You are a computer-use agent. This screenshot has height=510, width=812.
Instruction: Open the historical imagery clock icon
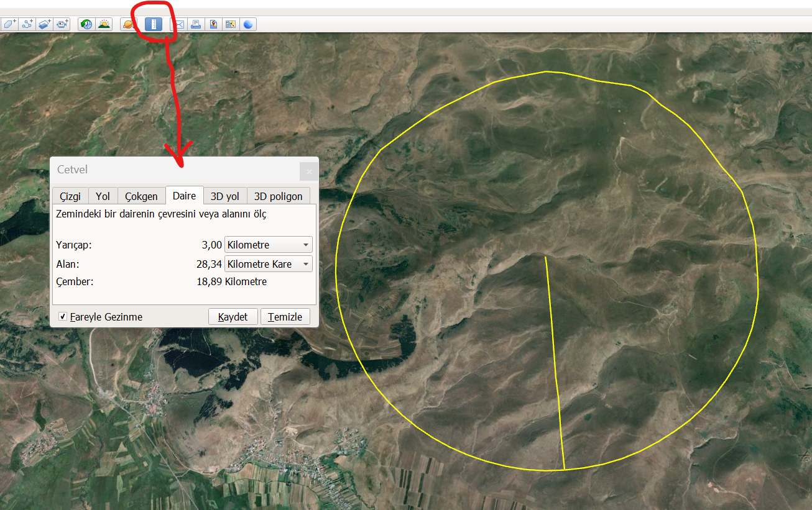point(86,24)
